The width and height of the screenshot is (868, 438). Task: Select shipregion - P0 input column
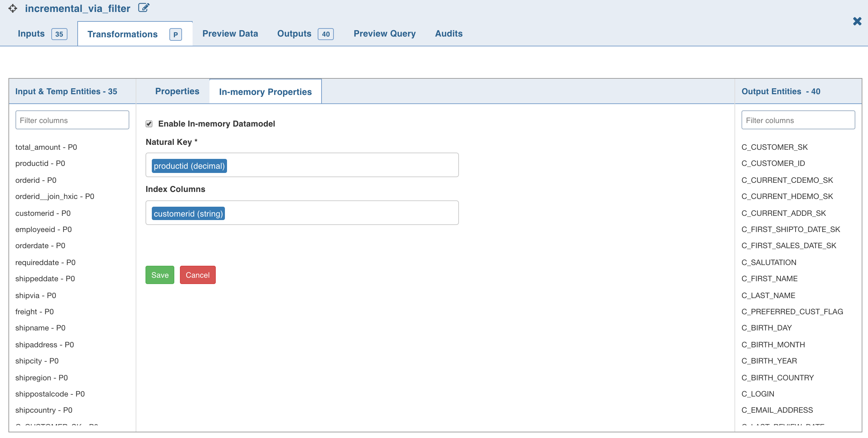tap(41, 378)
